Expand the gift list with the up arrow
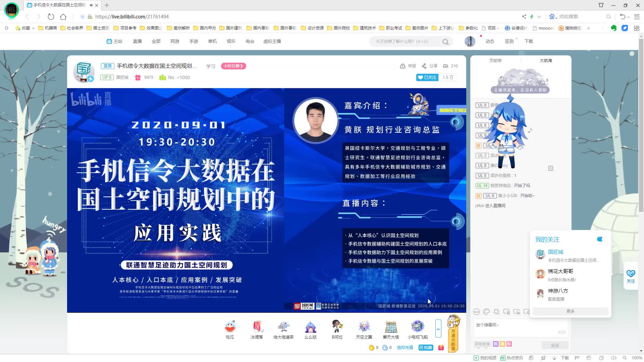This screenshot has width=644, height=362. (x=438, y=328)
